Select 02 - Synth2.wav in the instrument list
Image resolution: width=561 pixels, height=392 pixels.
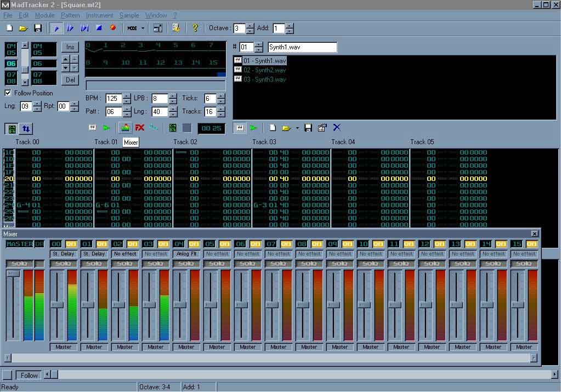point(264,70)
